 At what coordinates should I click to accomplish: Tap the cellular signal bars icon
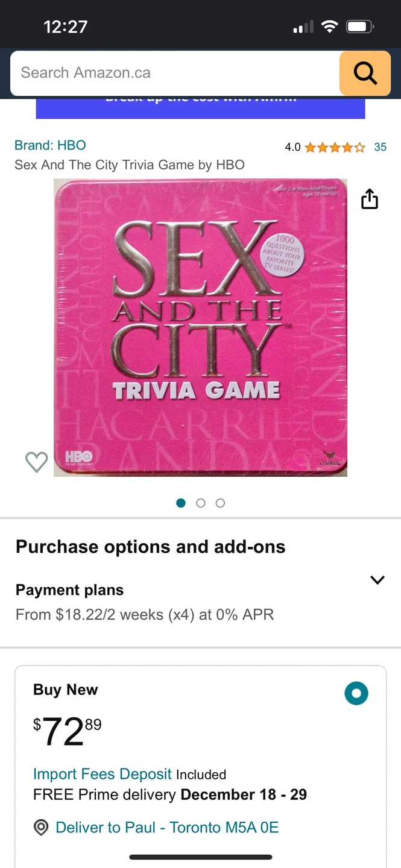(x=303, y=27)
